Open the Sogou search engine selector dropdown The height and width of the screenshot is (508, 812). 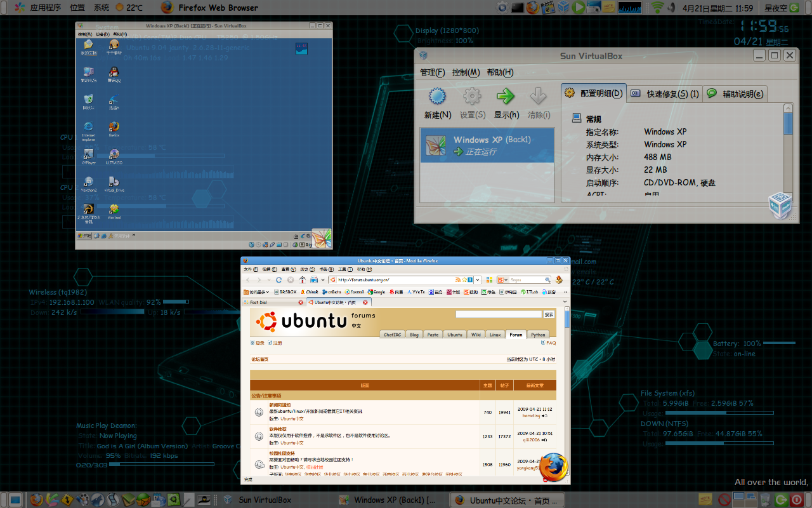click(504, 280)
